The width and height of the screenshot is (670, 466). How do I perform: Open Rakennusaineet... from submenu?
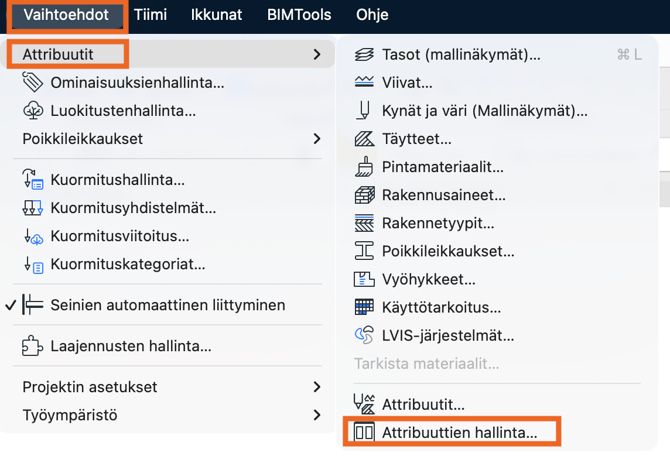[497, 195]
